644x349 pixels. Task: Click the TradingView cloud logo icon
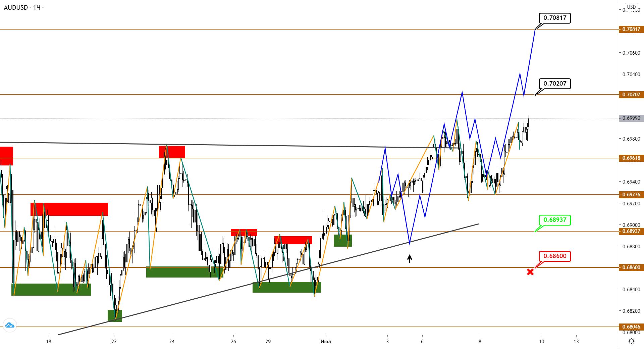tap(10, 325)
